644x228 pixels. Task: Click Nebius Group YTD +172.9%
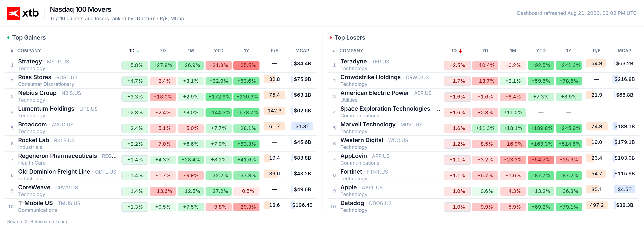pyautogui.click(x=219, y=97)
